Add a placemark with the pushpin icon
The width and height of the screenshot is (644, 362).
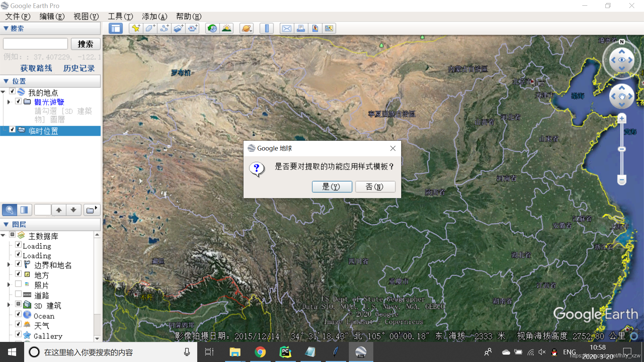(136, 28)
